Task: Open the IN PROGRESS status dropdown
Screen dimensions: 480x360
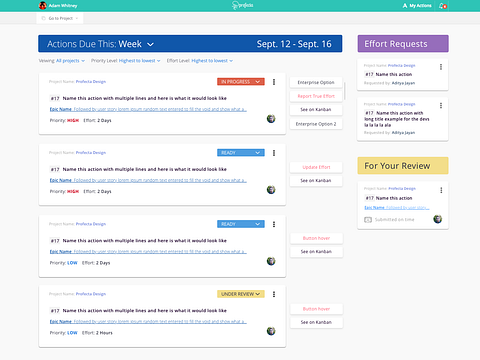Action: click(x=241, y=82)
